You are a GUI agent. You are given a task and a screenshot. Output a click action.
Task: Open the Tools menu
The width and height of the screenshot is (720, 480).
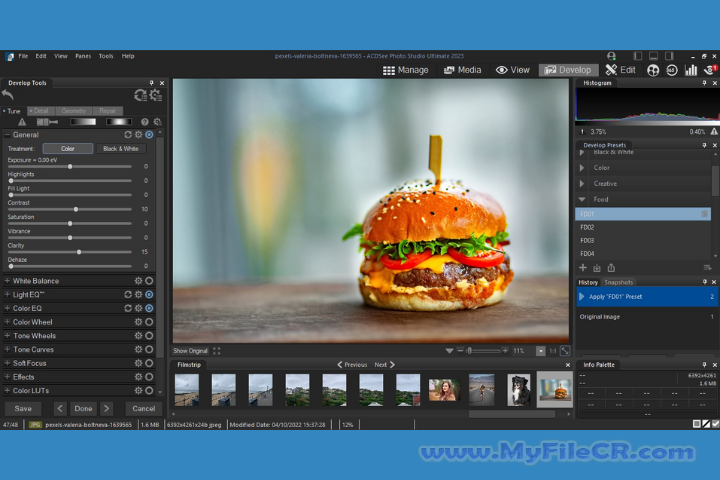(106, 56)
